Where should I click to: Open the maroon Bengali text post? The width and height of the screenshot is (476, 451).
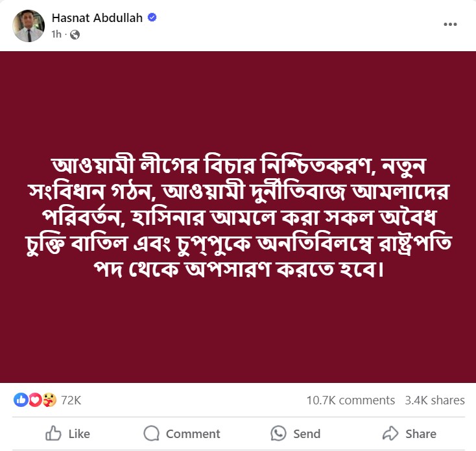(238, 217)
